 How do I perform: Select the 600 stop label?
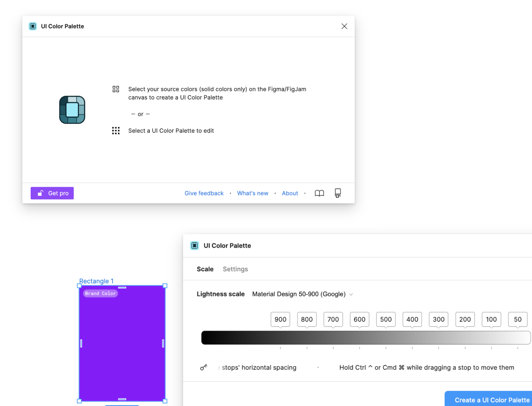tap(360, 319)
